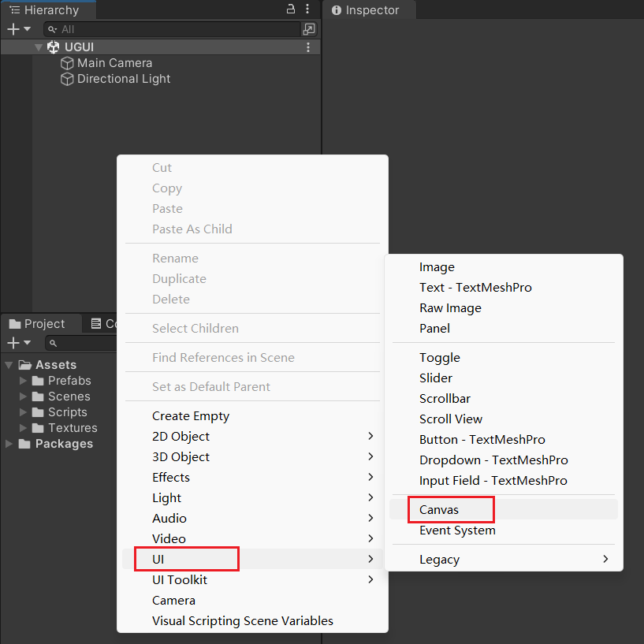
Task: Click the Project panel plus create button
Action: [x=13, y=343]
